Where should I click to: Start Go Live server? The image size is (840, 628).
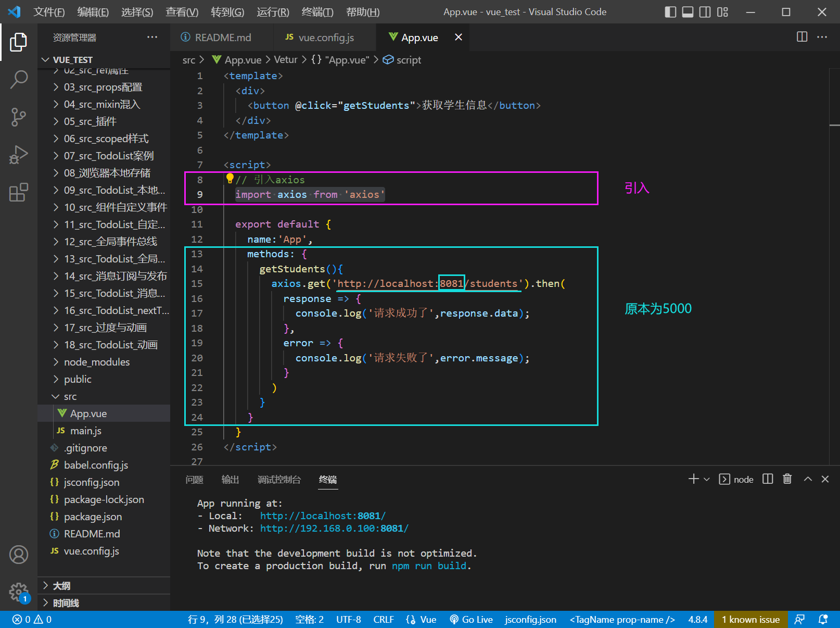point(471,619)
